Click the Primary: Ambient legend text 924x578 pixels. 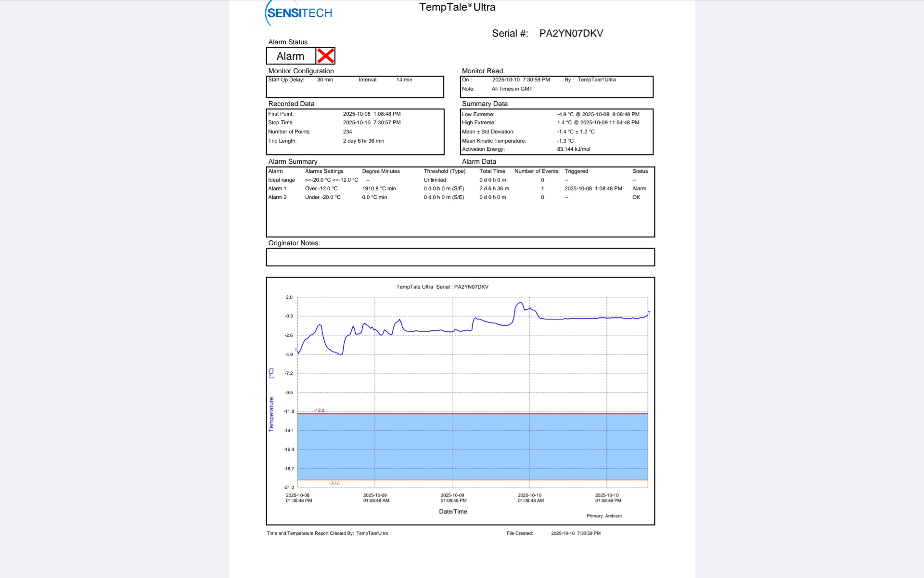click(x=604, y=516)
